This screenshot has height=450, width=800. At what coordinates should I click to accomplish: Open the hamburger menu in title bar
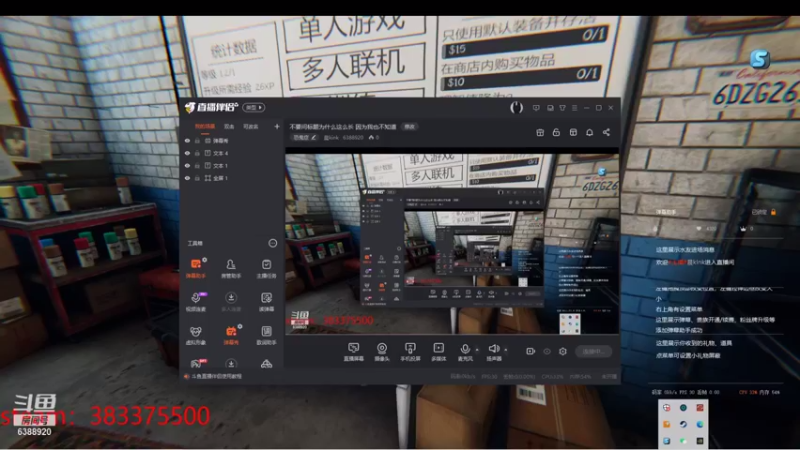click(x=574, y=108)
